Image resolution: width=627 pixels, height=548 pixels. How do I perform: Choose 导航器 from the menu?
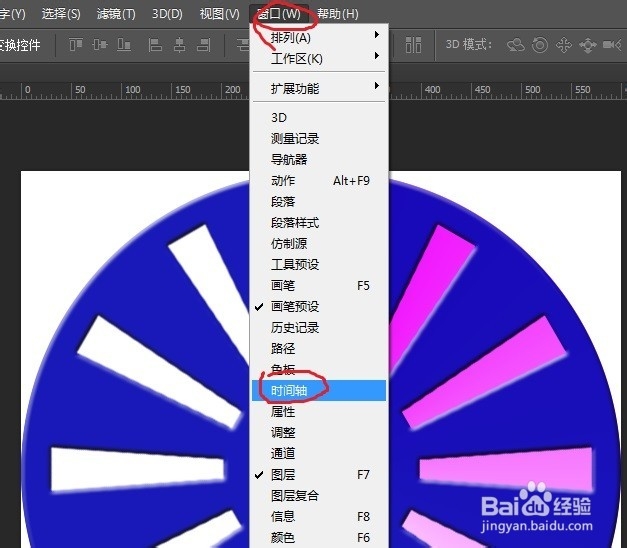coord(319,160)
